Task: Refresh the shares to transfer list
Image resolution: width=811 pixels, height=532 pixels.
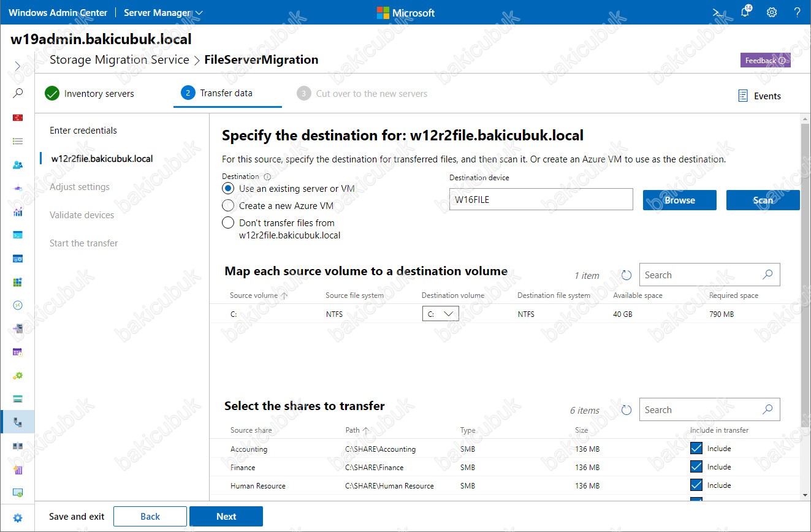Action: tap(626, 410)
